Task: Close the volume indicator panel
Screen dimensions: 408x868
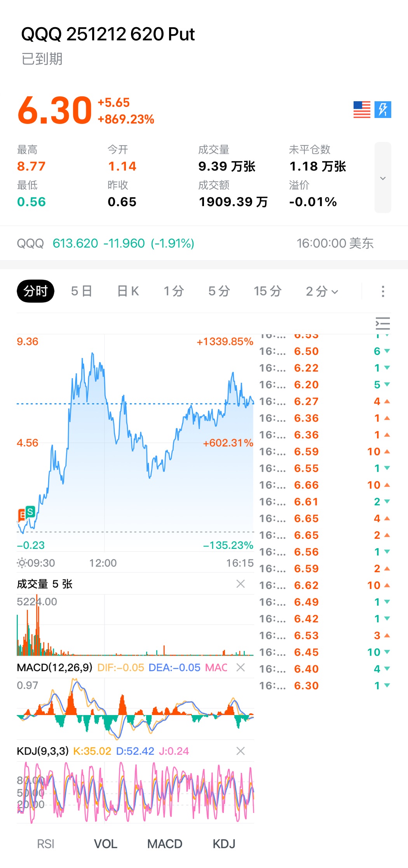Action: coord(241,584)
